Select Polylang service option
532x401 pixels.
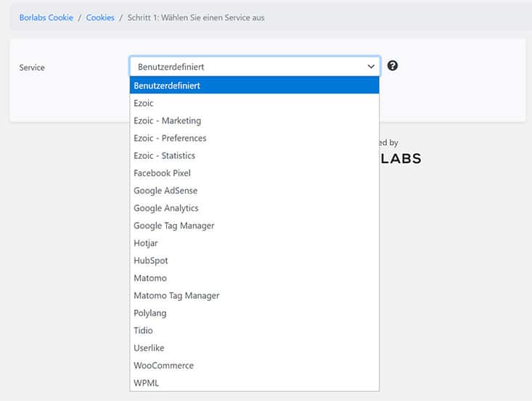[255, 313]
